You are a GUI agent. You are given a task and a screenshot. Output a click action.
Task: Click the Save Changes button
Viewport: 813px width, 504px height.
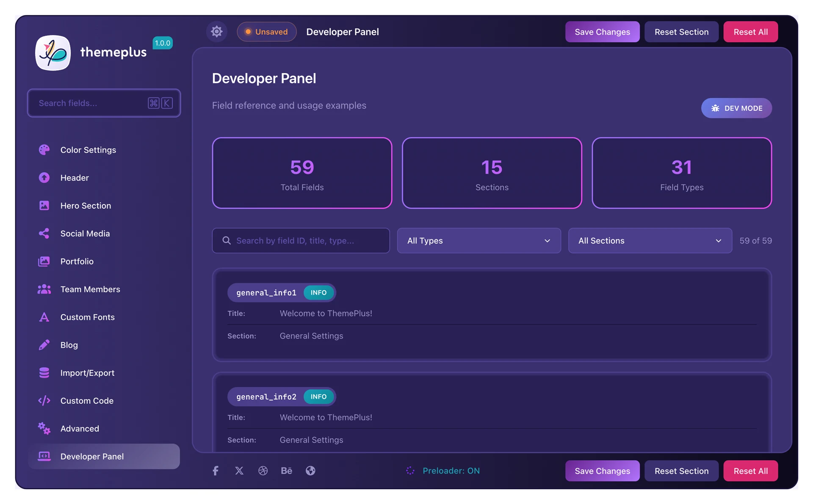[602, 31]
